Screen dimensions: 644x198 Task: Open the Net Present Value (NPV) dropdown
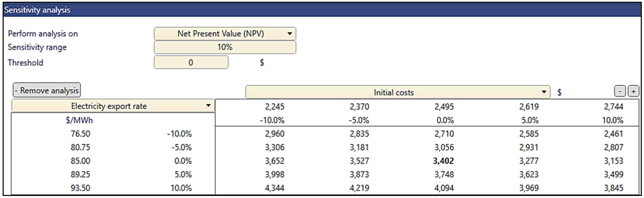coord(225,34)
